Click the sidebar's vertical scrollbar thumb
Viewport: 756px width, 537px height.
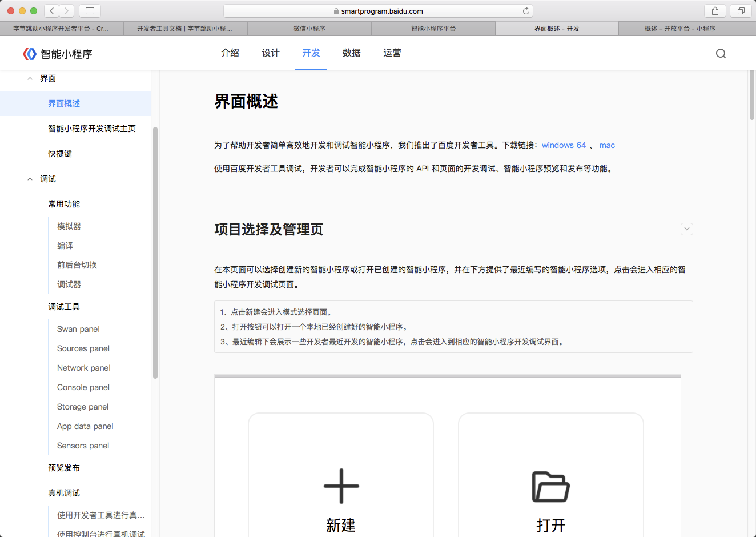pyautogui.click(x=155, y=253)
